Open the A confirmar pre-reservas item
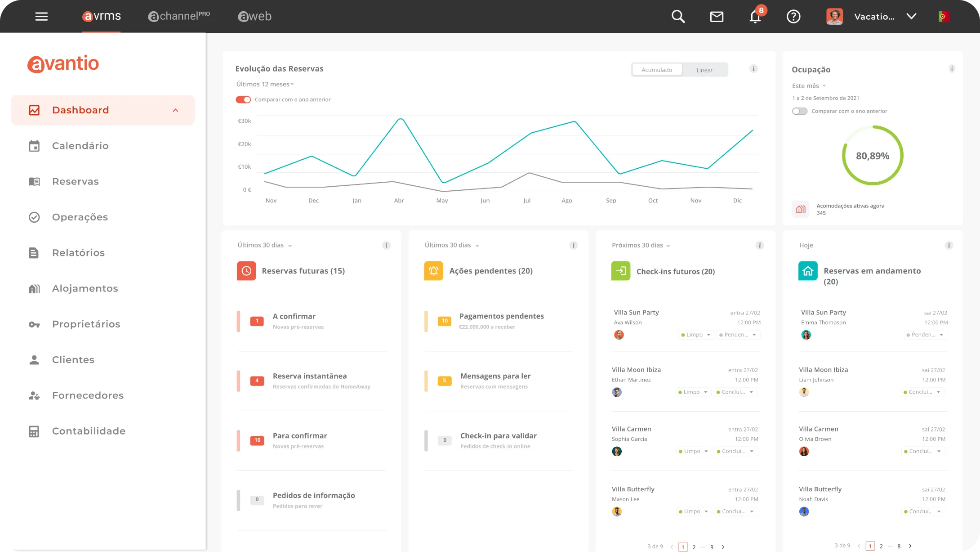Viewport: 980px width, 552px height. [x=311, y=321]
